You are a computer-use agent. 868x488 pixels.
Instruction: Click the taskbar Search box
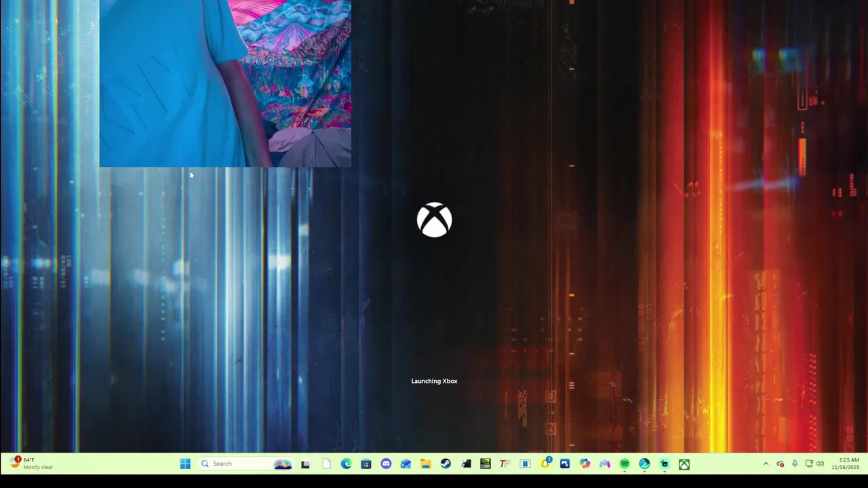click(246, 464)
